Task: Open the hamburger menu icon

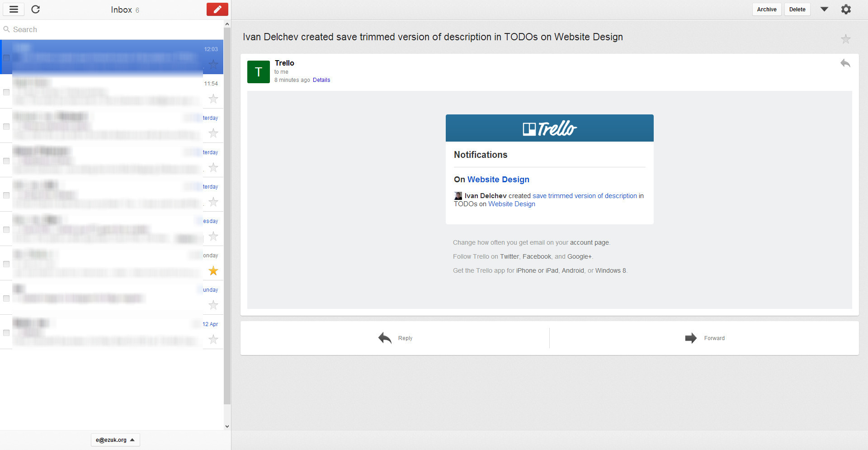Action: (x=14, y=9)
